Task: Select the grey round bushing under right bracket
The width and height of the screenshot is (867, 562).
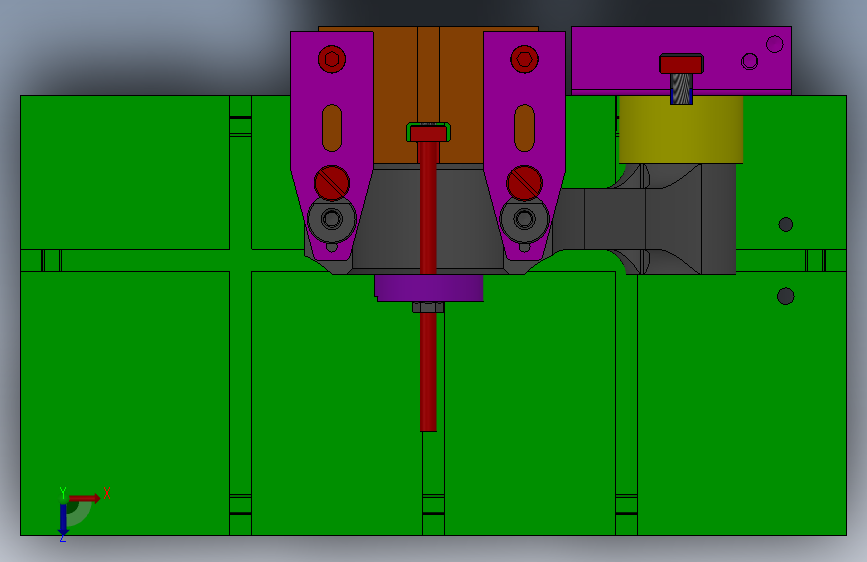Action: (525, 220)
